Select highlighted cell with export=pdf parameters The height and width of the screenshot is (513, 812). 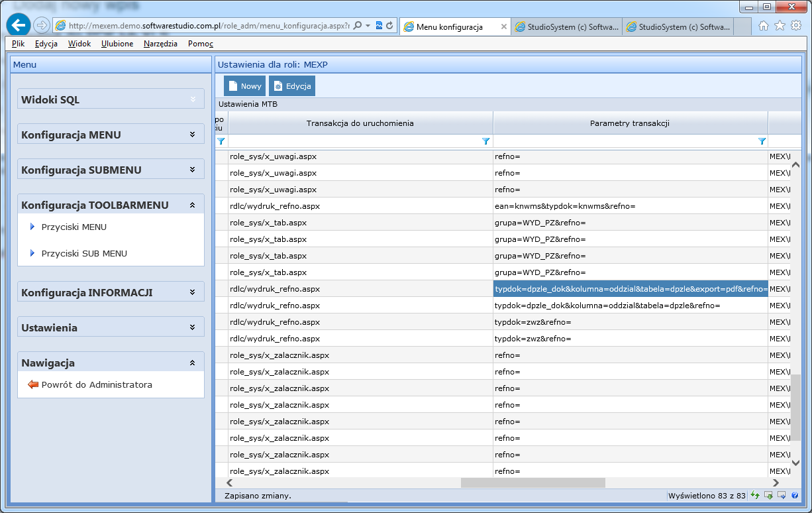[x=631, y=289]
